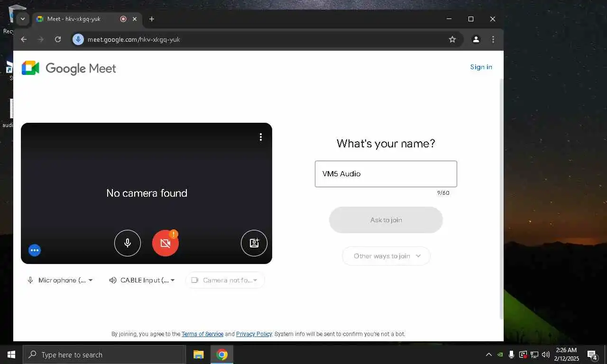Open the Chrome profile icon
The image size is (607, 364).
tap(476, 39)
